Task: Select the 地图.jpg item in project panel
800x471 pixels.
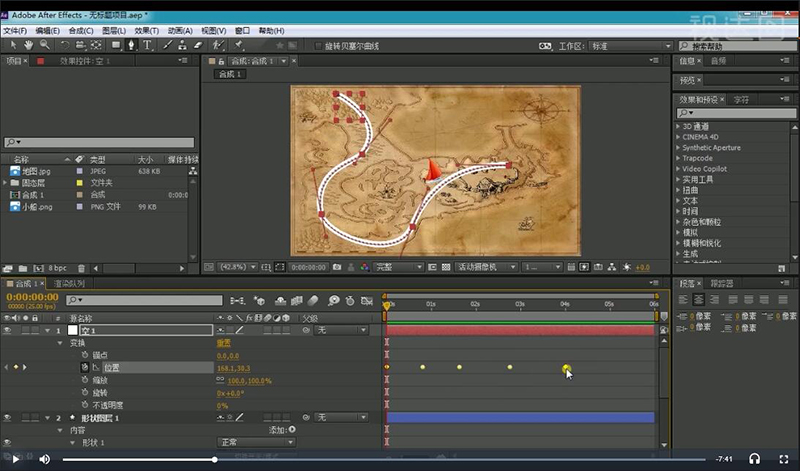Action: [36, 171]
